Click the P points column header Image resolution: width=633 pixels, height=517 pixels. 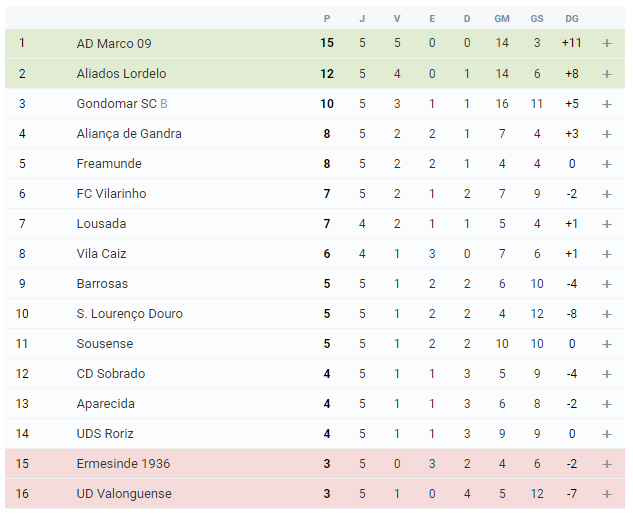327,19
